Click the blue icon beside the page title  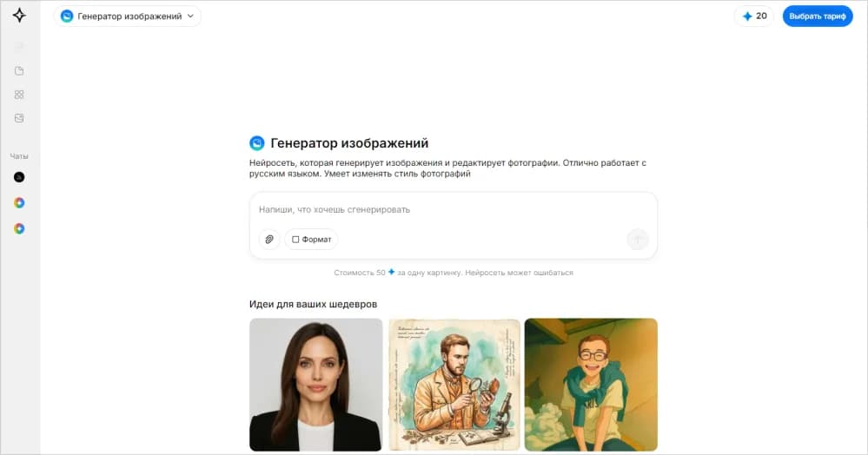point(257,143)
